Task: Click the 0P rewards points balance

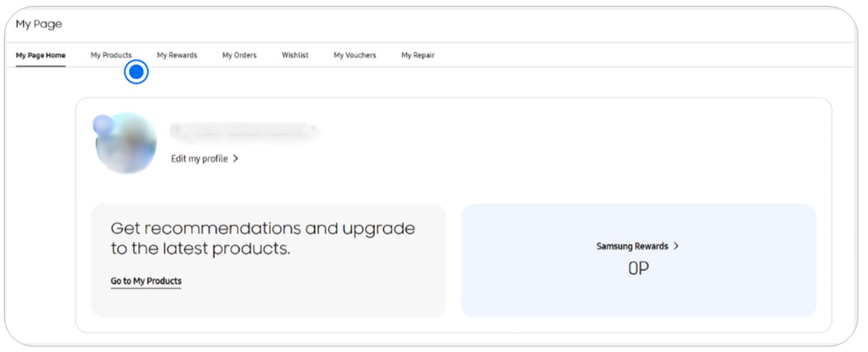Action: [x=638, y=268]
